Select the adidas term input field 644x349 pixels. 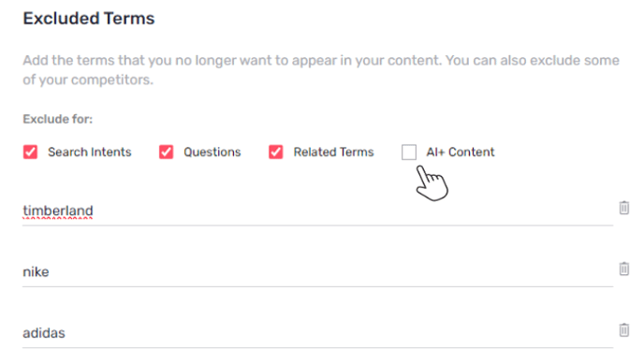pos(317,333)
